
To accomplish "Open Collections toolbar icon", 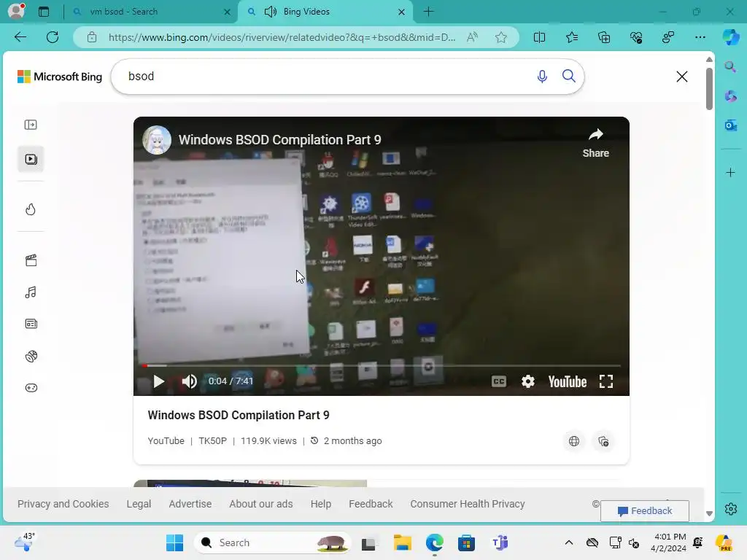I will tap(604, 37).
